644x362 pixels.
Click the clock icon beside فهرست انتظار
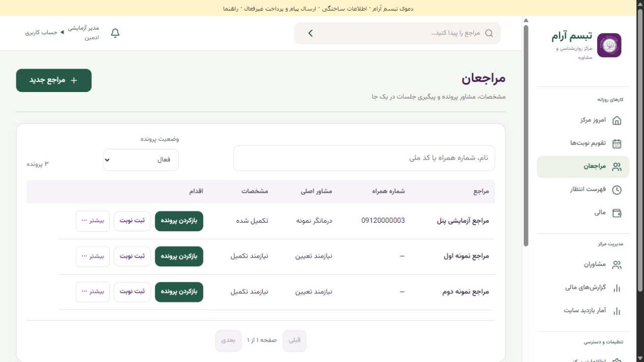617,190
